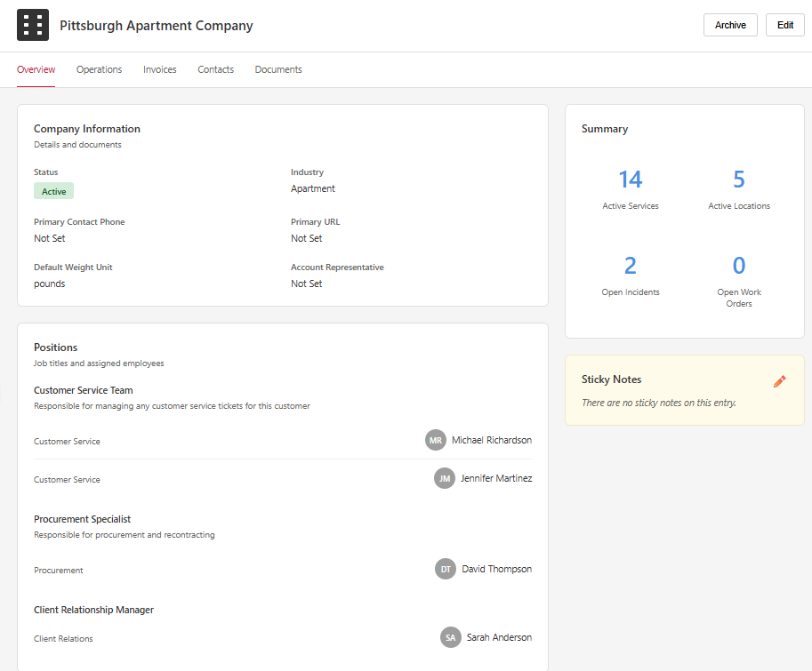The image size is (812, 671).
Task: Click the Client Relationship Manager heading
Action: (93, 610)
